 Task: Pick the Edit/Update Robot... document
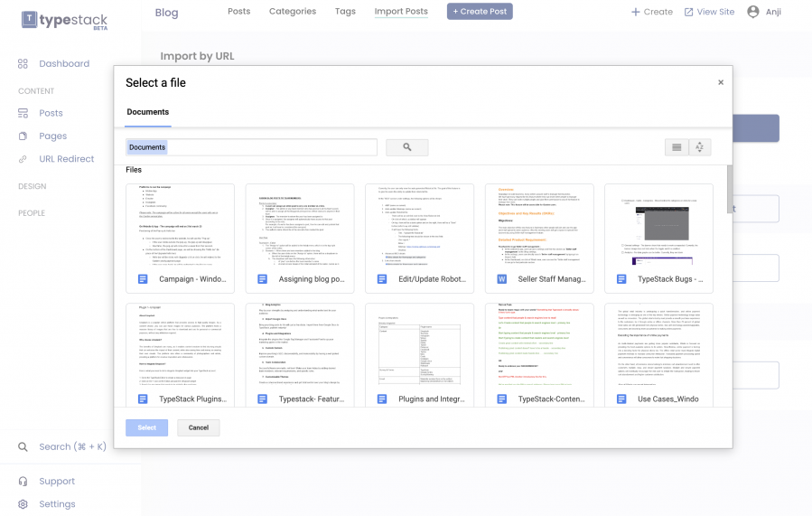[x=419, y=239]
